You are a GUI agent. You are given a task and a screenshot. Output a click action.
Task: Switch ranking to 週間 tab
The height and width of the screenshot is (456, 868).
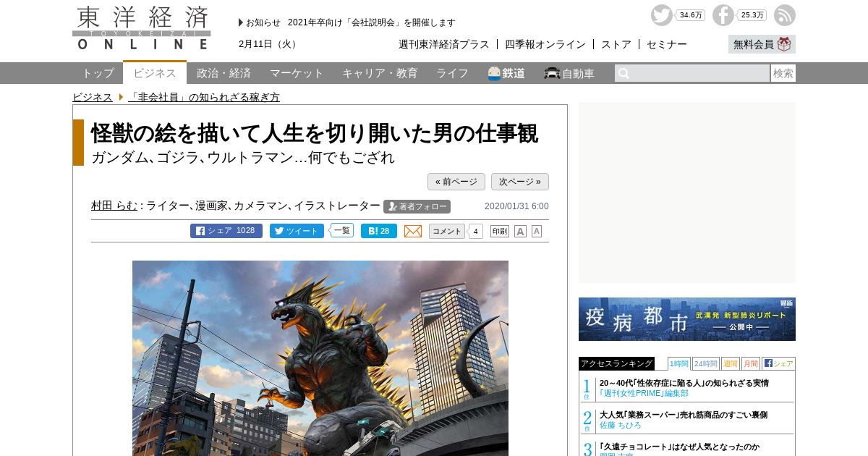click(731, 363)
